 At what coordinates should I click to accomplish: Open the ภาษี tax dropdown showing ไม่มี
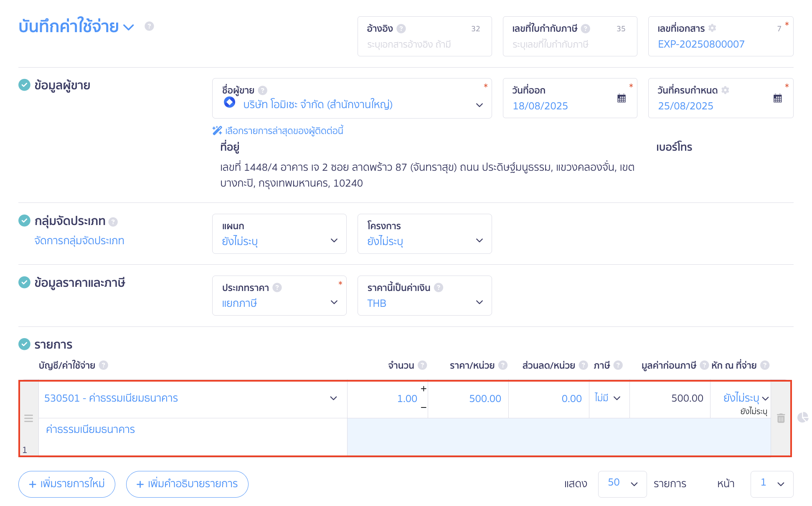[608, 398]
